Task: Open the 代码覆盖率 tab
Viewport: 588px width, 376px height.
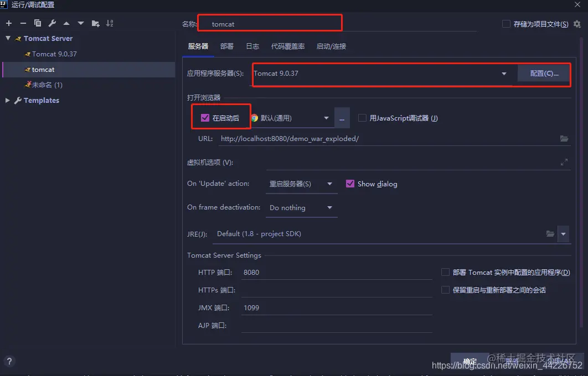Action: tap(287, 46)
